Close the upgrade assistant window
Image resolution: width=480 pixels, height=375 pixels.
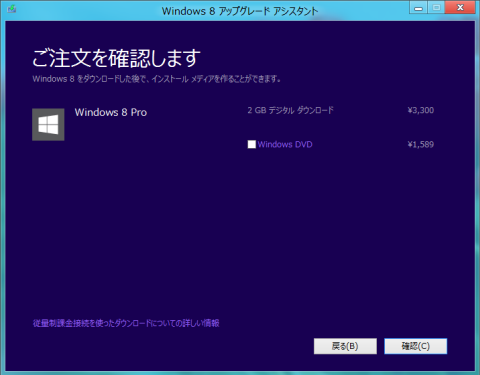point(460,7)
